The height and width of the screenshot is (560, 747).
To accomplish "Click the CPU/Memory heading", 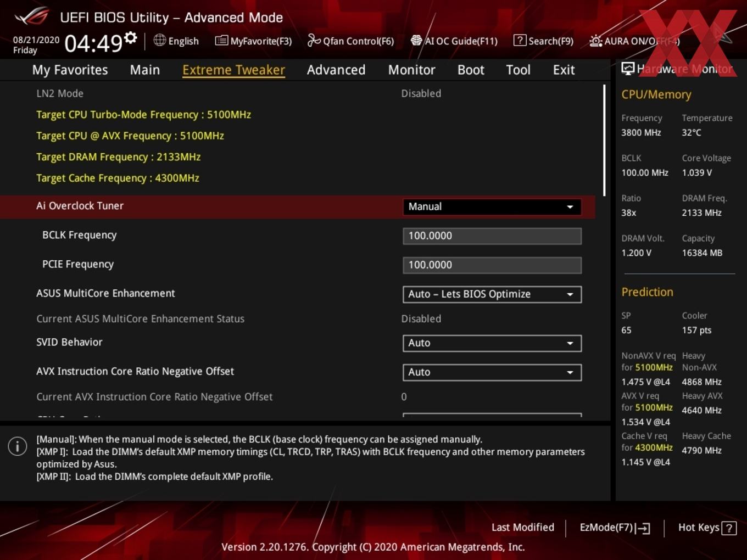I will pos(656,94).
